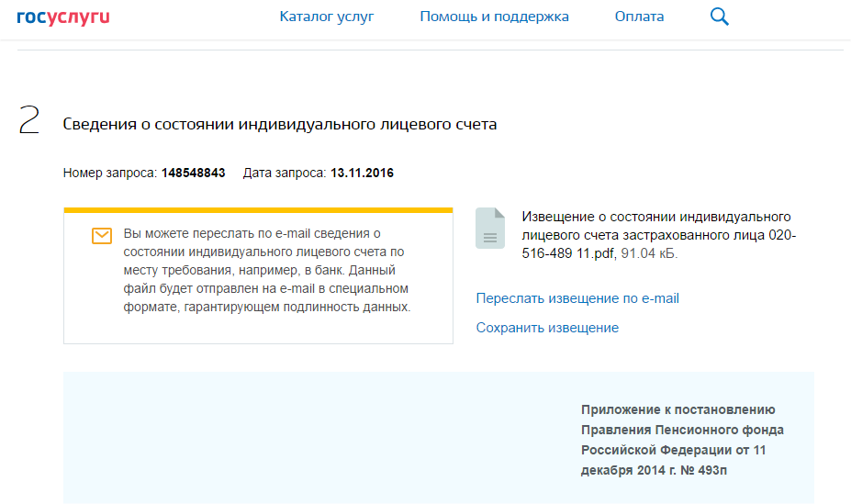Click the gray PDF document icon

[x=490, y=229]
